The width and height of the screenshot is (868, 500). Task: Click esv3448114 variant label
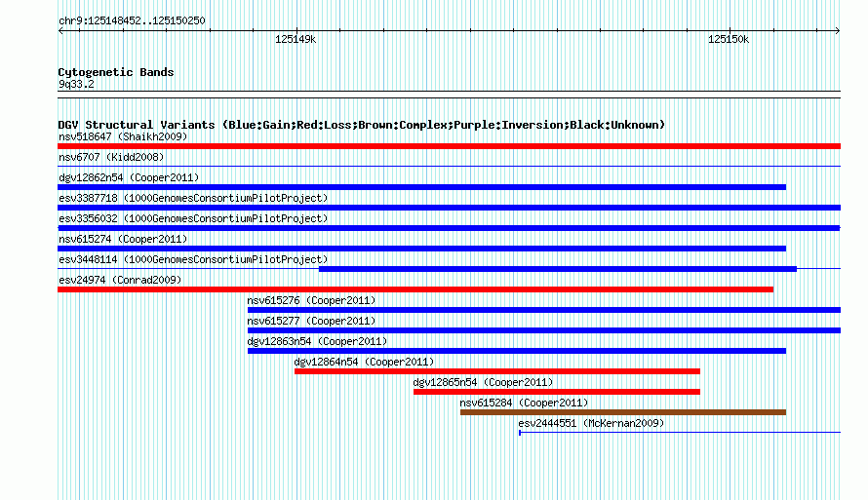pyautogui.click(x=193, y=259)
